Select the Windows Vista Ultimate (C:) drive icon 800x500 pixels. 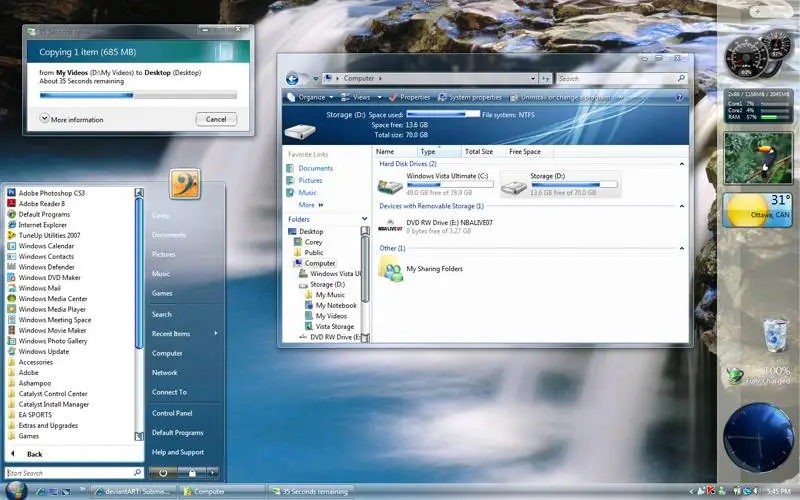click(390, 187)
